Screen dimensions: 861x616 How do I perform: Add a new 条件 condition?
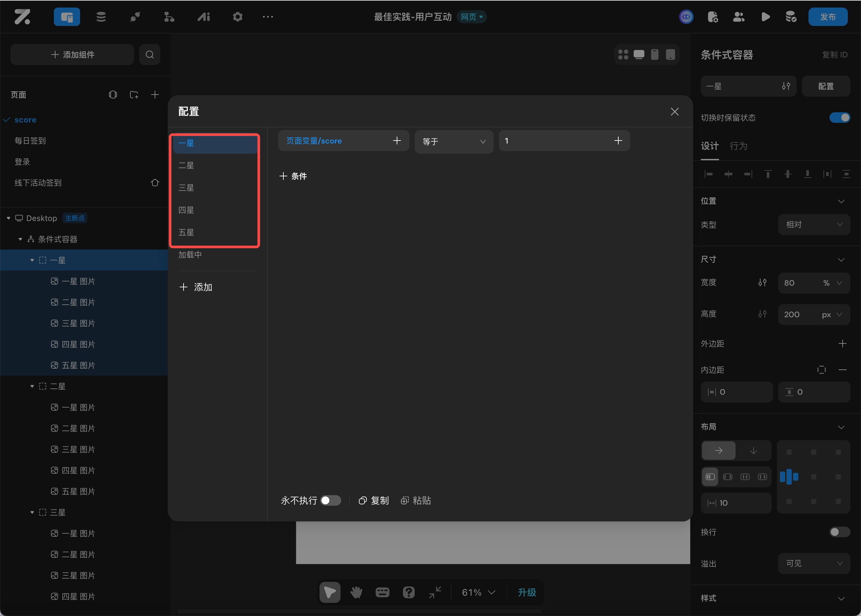293,176
